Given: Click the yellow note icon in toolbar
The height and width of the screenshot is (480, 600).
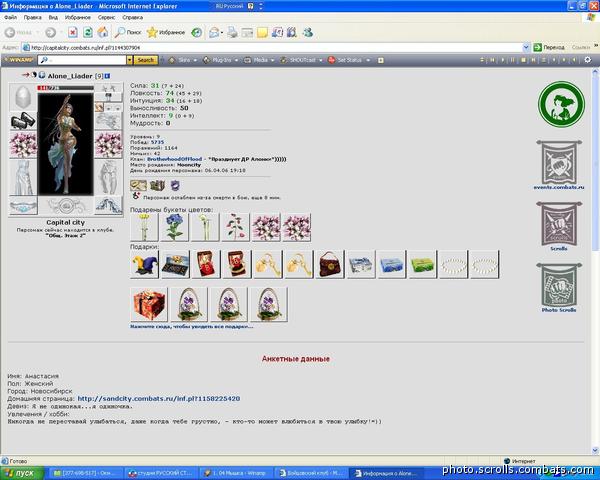Looking at the screenshot, I should pos(262,33).
